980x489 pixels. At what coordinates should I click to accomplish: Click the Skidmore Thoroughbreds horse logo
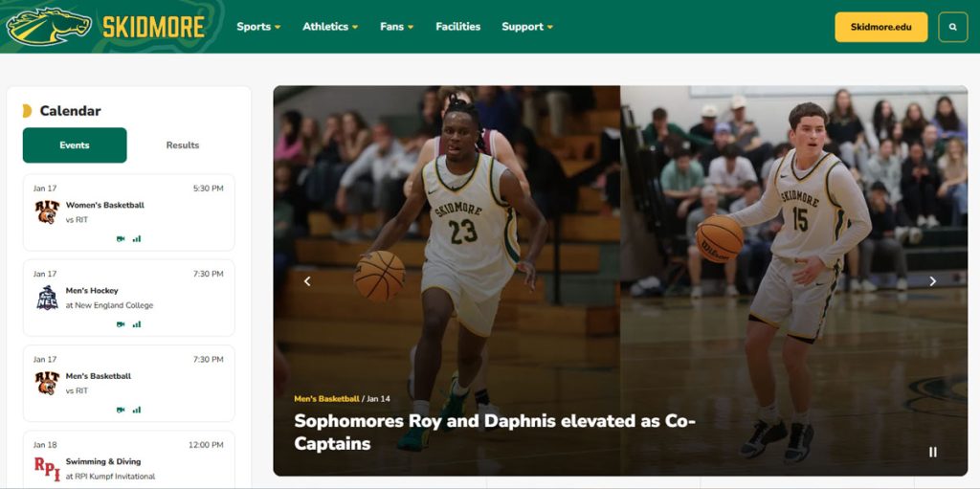49,26
